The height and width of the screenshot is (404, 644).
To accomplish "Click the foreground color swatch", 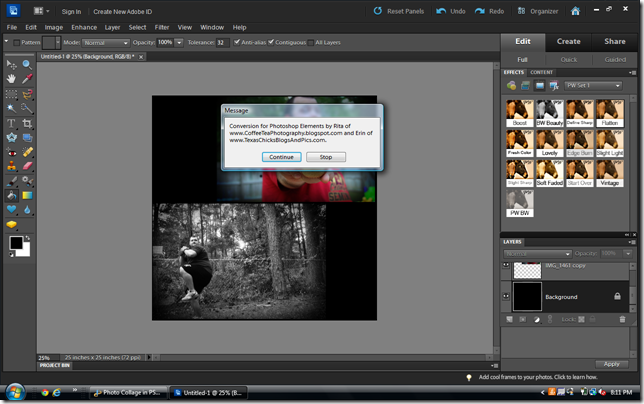I will (15, 242).
